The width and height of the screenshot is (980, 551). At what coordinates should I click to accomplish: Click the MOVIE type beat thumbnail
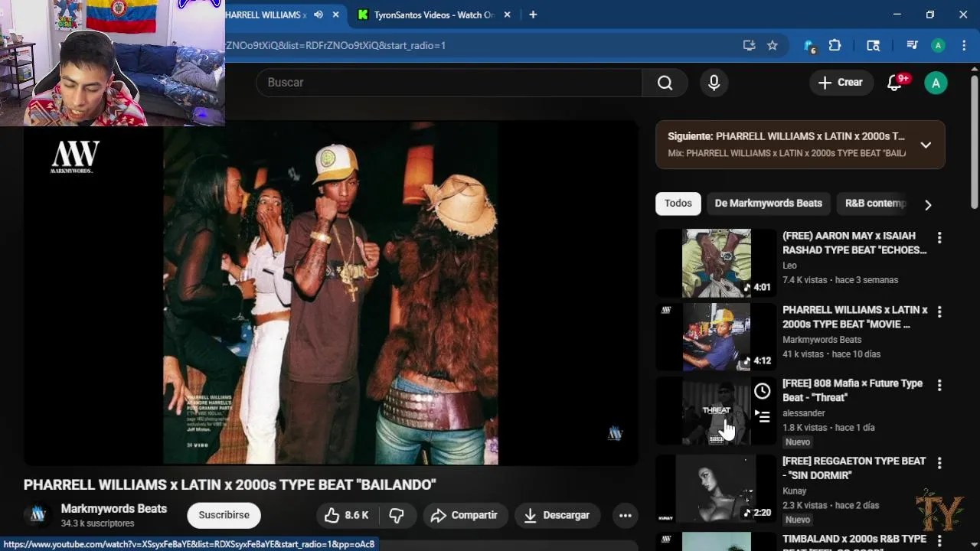click(717, 337)
